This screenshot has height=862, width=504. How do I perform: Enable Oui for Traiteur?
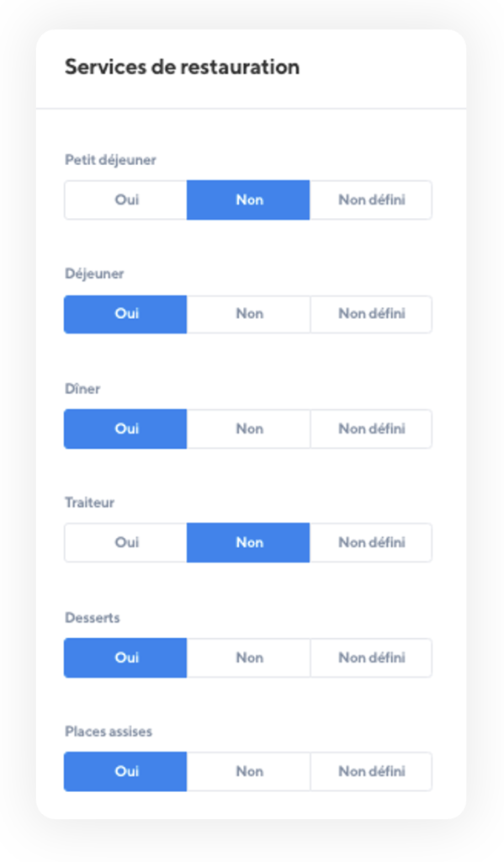[x=126, y=543]
